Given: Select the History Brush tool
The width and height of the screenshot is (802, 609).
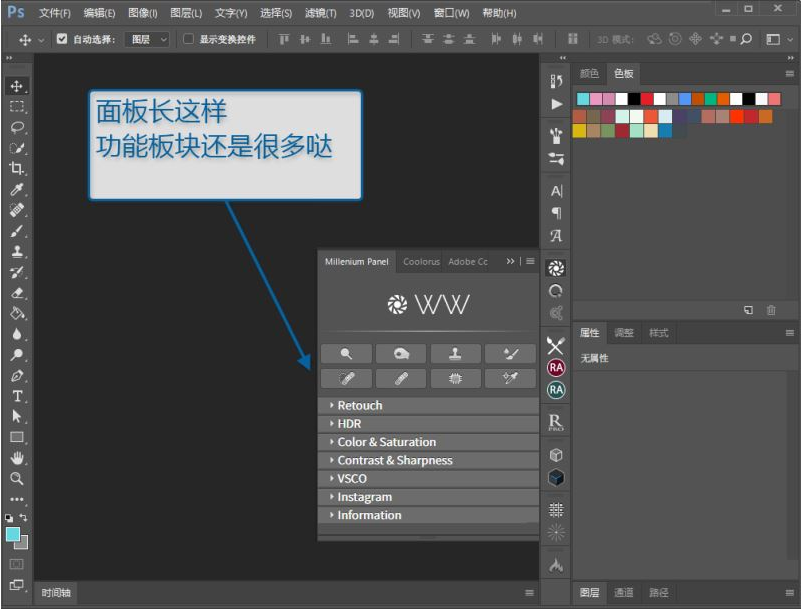Looking at the screenshot, I should point(17,272).
